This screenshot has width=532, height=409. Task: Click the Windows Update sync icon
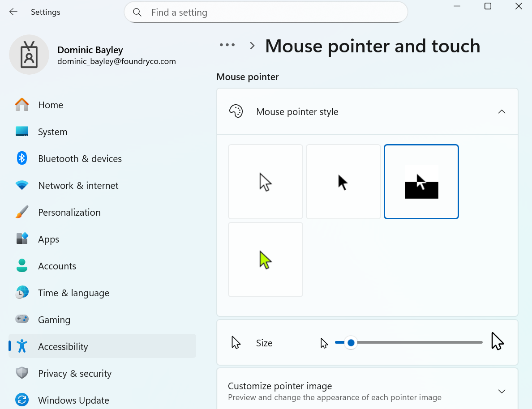coord(22,400)
